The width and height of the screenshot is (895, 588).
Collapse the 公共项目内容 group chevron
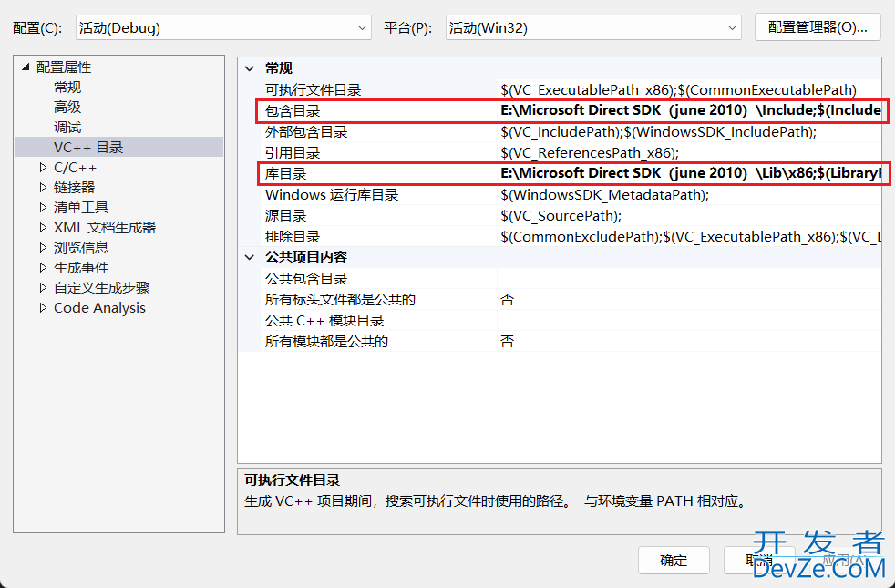pos(250,257)
